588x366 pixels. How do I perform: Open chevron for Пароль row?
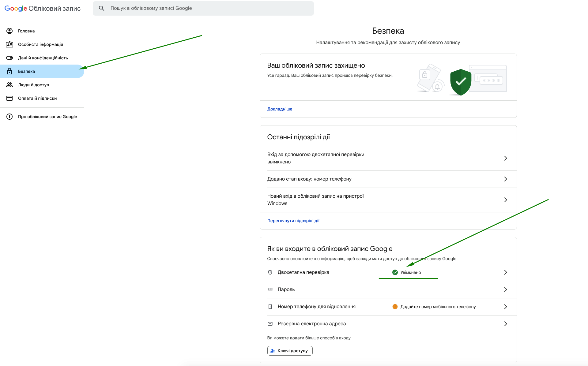pos(506,289)
